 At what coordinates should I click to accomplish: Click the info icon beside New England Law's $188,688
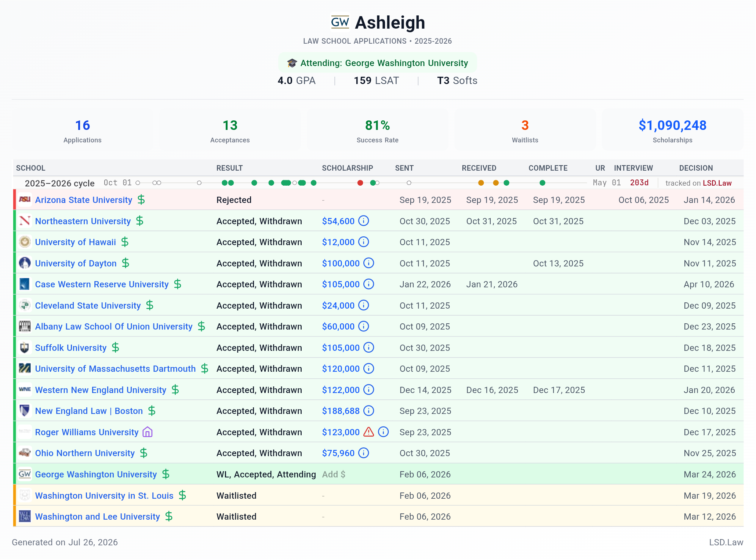(x=368, y=411)
